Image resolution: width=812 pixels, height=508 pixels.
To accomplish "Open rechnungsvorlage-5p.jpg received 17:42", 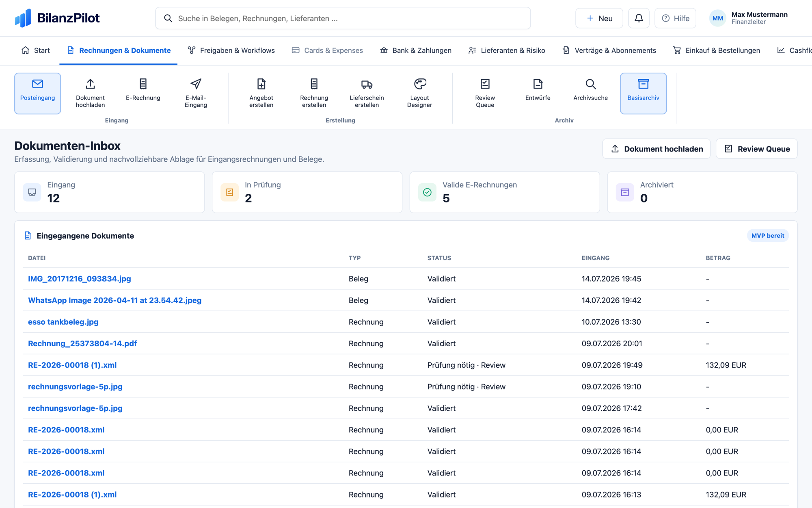I will click(x=75, y=408).
